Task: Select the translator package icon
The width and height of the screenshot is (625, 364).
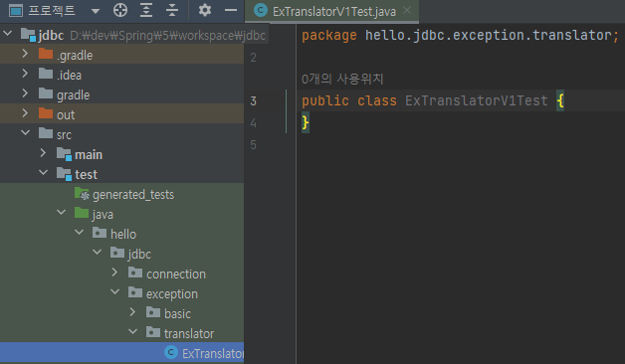Action: (x=153, y=333)
